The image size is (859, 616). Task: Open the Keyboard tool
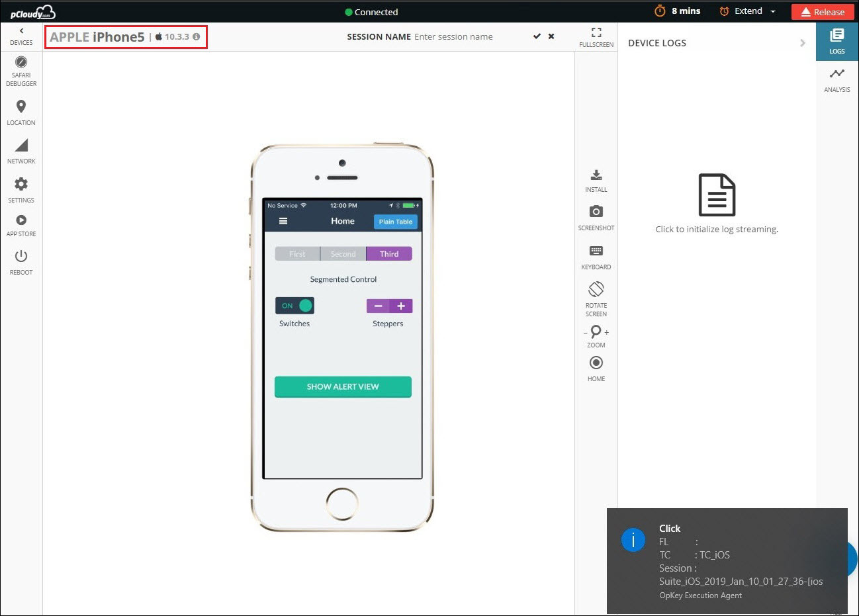tap(596, 257)
